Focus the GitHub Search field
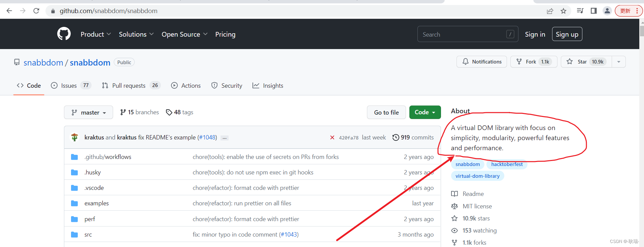Viewport: 644px width, 247px height. coord(468,34)
